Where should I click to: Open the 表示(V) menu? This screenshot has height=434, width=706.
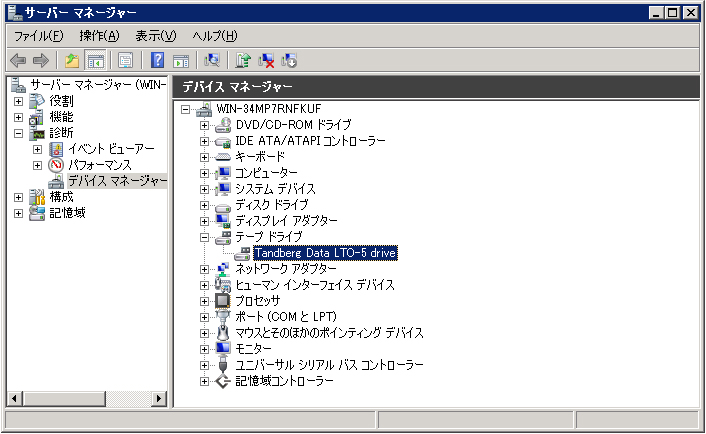pyautogui.click(x=156, y=36)
